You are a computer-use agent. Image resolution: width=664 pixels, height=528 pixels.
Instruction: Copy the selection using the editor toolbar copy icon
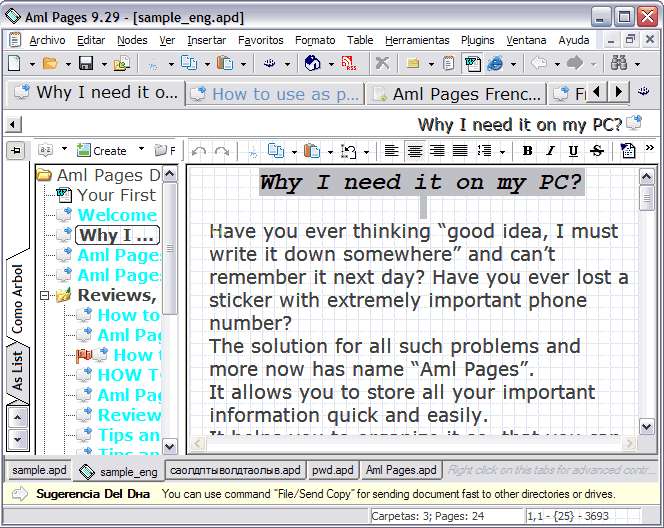(276, 151)
